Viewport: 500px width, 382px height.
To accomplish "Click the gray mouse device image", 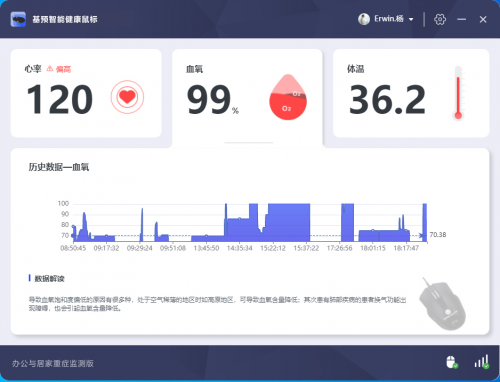I will tap(442, 303).
